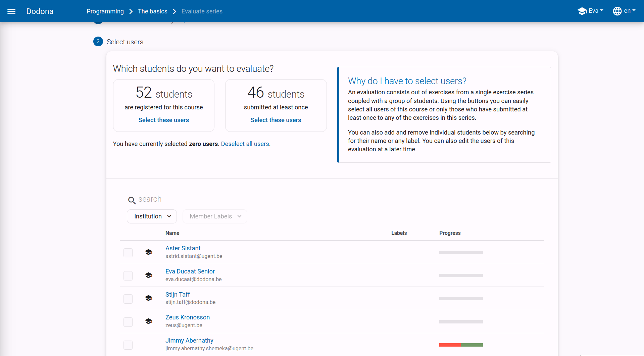Click graduation cap icon for Stijn Taff
Image resolution: width=644 pixels, height=356 pixels.
coord(149,298)
